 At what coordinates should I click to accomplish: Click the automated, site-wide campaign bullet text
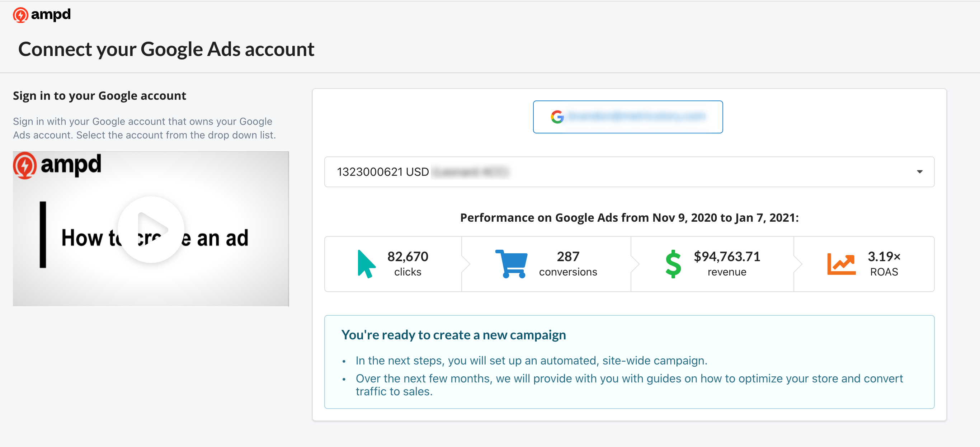(531, 361)
